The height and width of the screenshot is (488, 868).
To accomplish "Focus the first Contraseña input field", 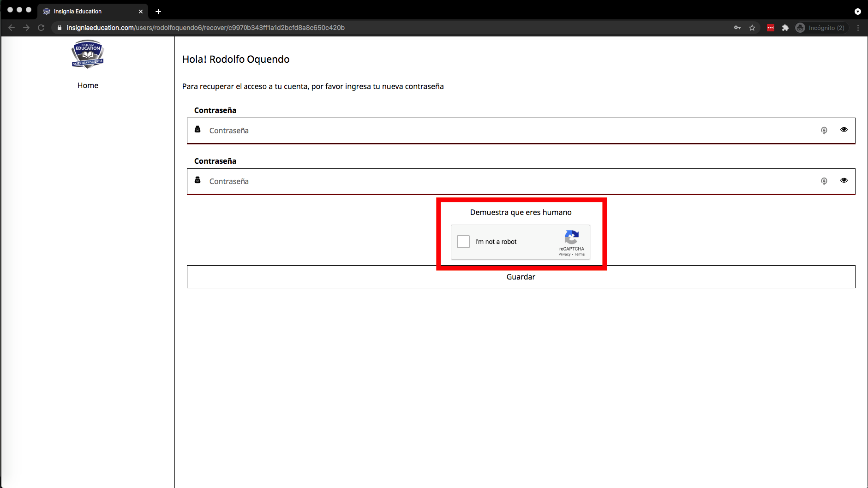I will tap(508, 131).
